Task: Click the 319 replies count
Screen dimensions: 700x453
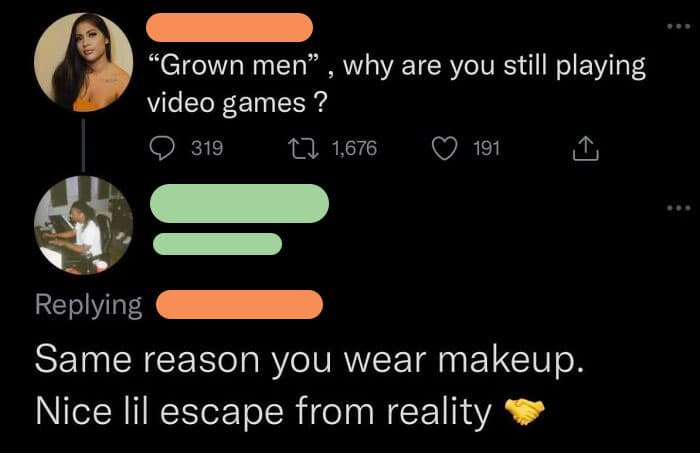Action: point(207,148)
